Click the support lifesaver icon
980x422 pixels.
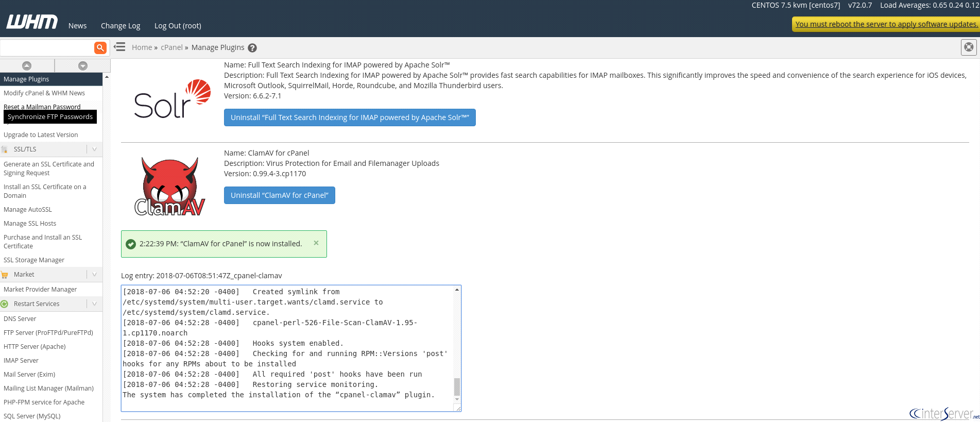click(x=969, y=47)
